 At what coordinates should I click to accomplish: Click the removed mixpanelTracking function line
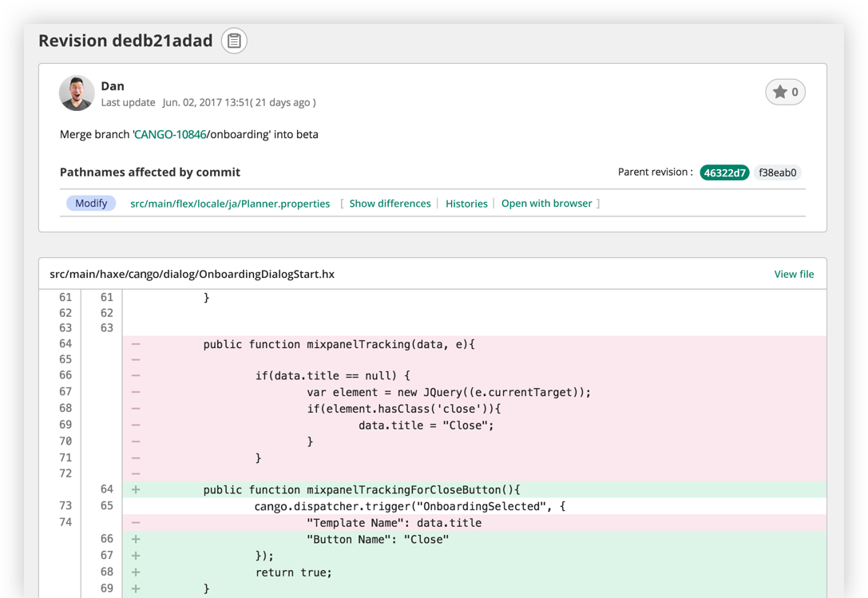pos(339,344)
